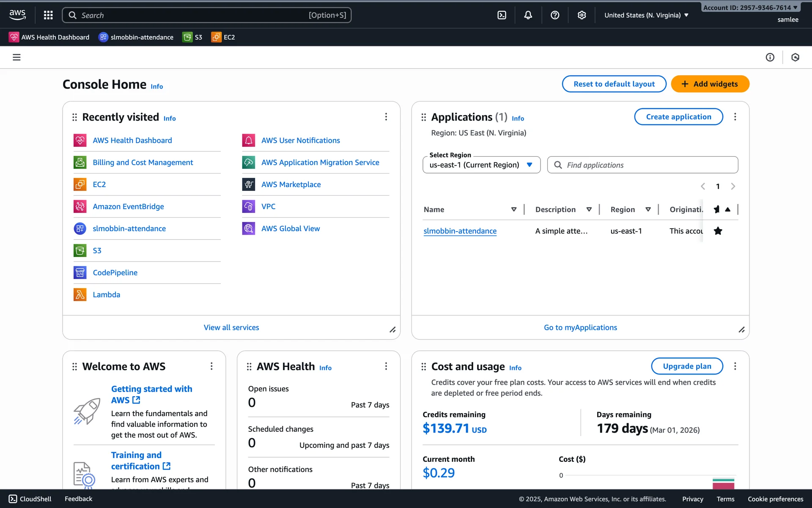Image resolution: width=812 pixels, height=508 pixels.
Task: Open the help question mark icon
Action: pos(555,15)
